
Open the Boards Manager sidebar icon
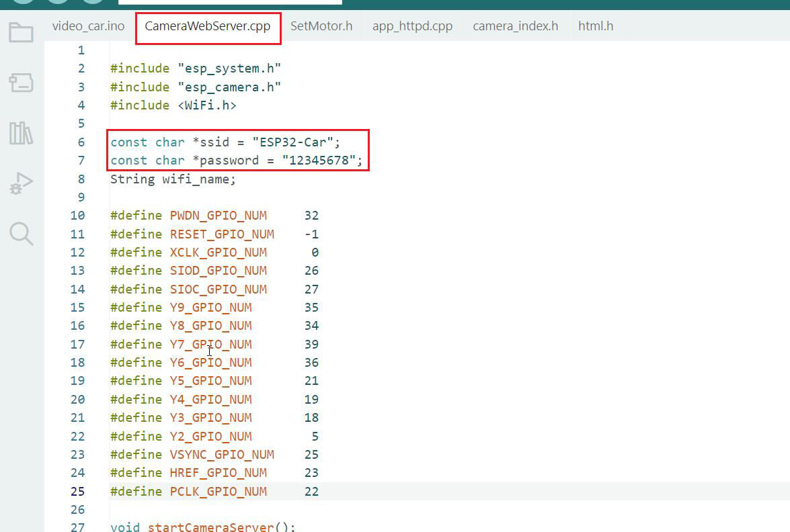tap(21, 83)
